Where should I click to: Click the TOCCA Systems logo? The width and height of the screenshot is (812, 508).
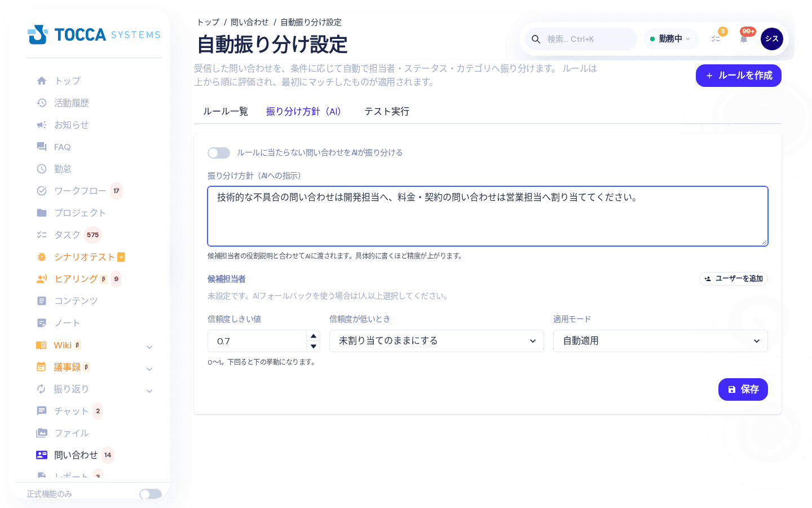94,35
